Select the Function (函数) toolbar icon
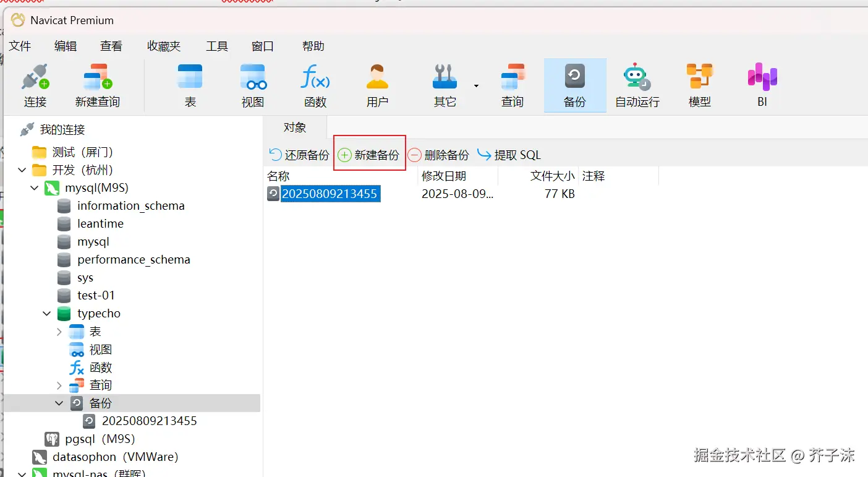This screenshot has width=868, height=477. 315,86
